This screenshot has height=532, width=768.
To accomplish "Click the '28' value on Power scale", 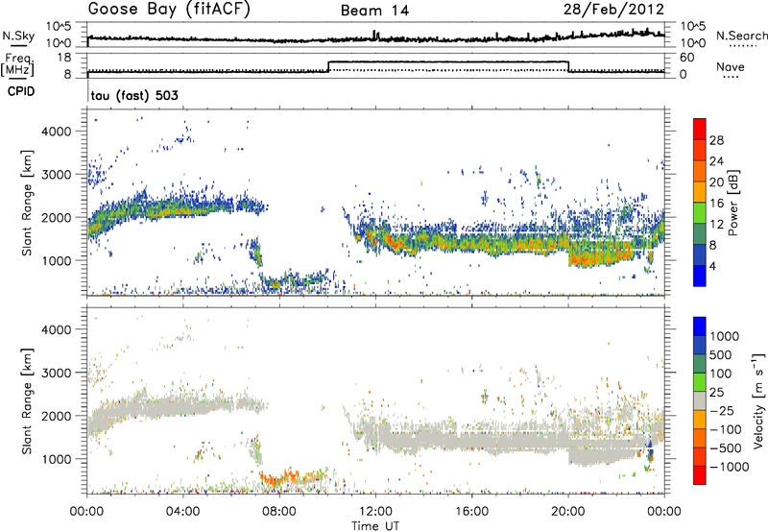I will pos(716,140).
